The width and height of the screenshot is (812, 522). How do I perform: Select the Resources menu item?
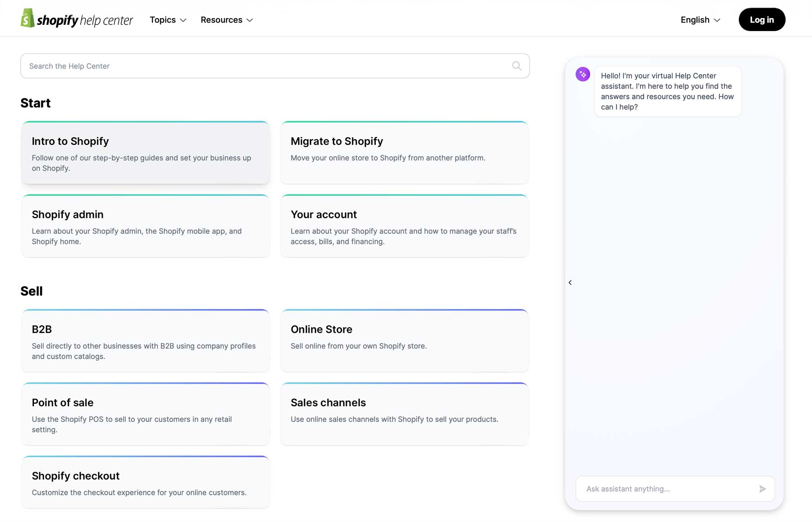pos(227,20)
